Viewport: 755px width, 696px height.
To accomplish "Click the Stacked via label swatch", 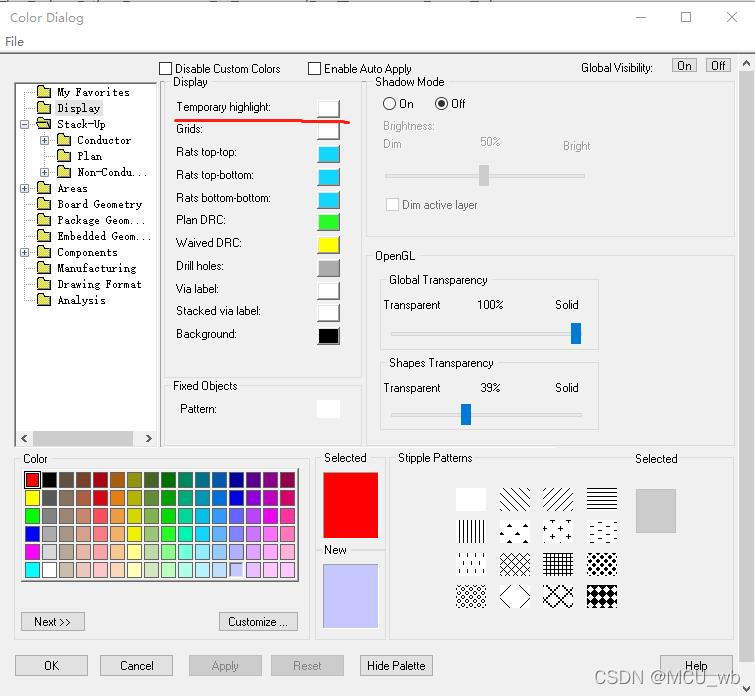I will click(x=329, y=313).
